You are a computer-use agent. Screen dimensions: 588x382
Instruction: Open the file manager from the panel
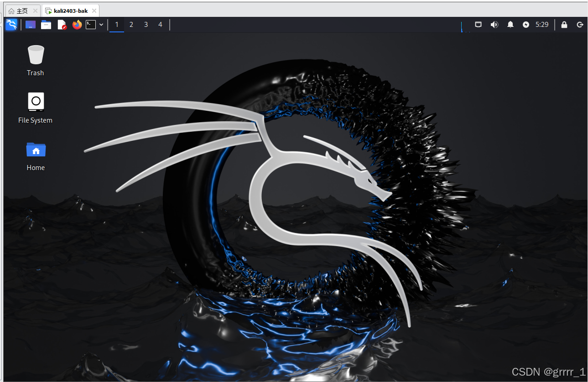46,25
